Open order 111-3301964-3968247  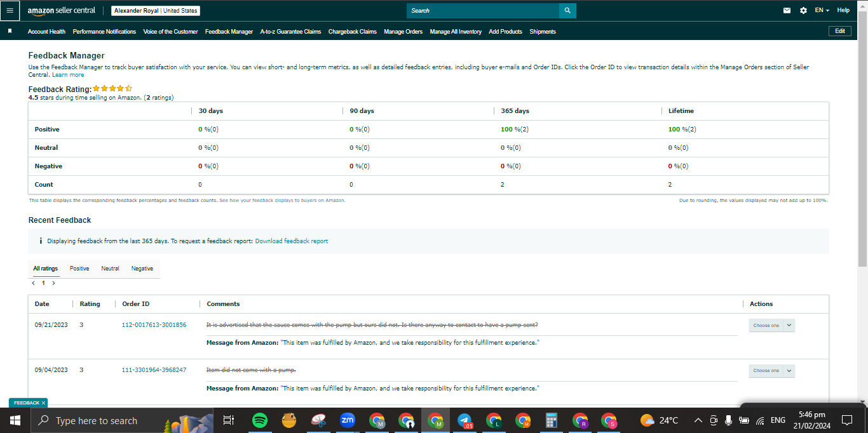154,370
